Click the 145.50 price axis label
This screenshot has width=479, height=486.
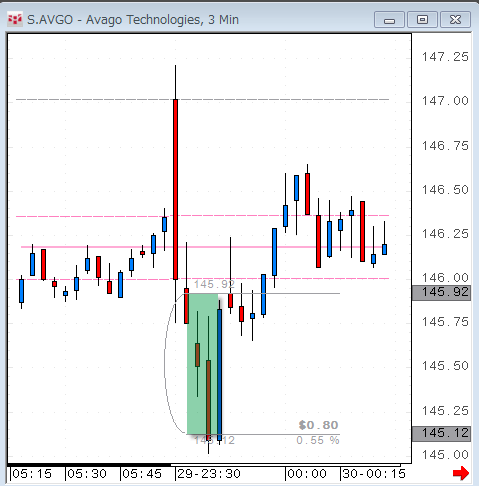click(445, 366)
